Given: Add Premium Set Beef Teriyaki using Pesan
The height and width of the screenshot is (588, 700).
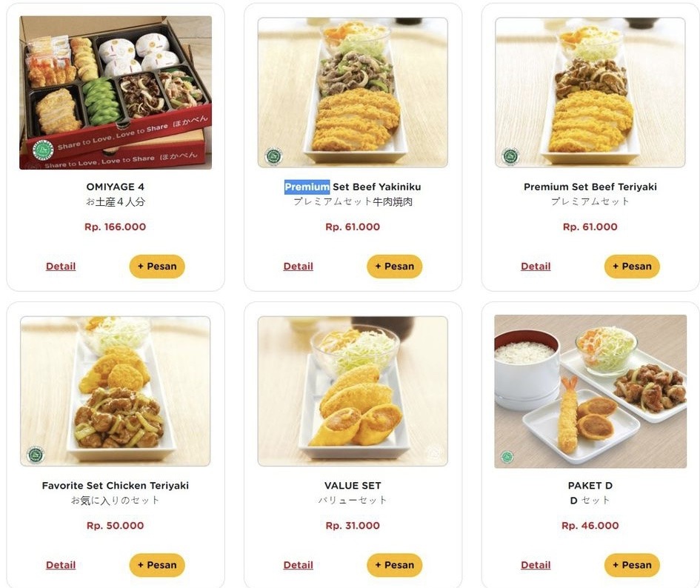Looking at the screenshot, I should [x=632, y=267].
